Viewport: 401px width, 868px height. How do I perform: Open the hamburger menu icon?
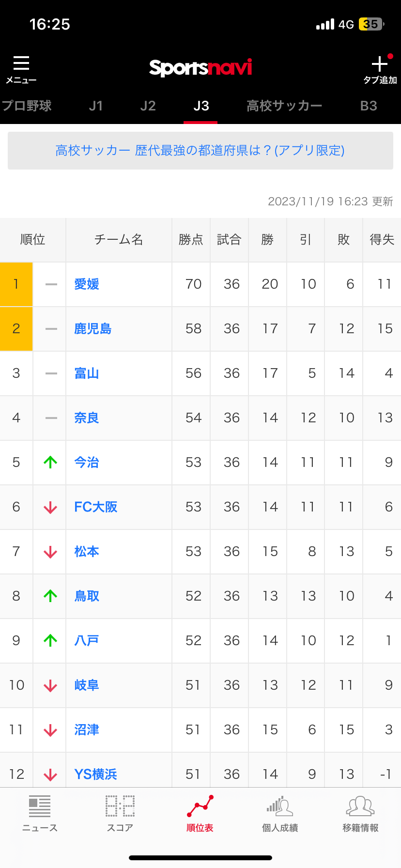point(21,64)
